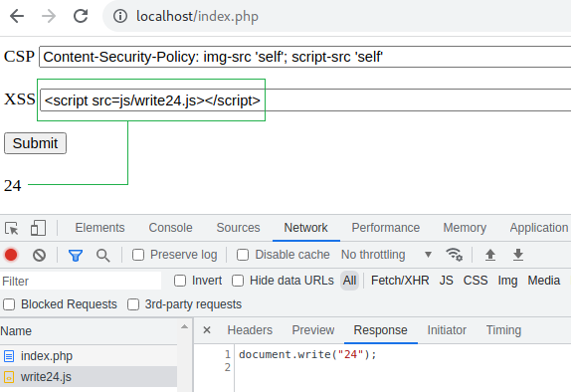Tick Hide data URLs checkbox
Image resolution: width=574 pixels, height=392 pixels.
click(238, 281)
